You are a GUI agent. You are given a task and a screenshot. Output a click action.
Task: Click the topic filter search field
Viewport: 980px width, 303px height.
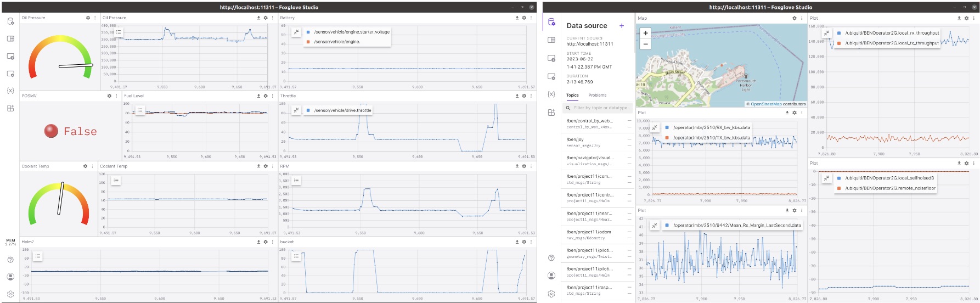pyautogui.click(x=601, y=108)
